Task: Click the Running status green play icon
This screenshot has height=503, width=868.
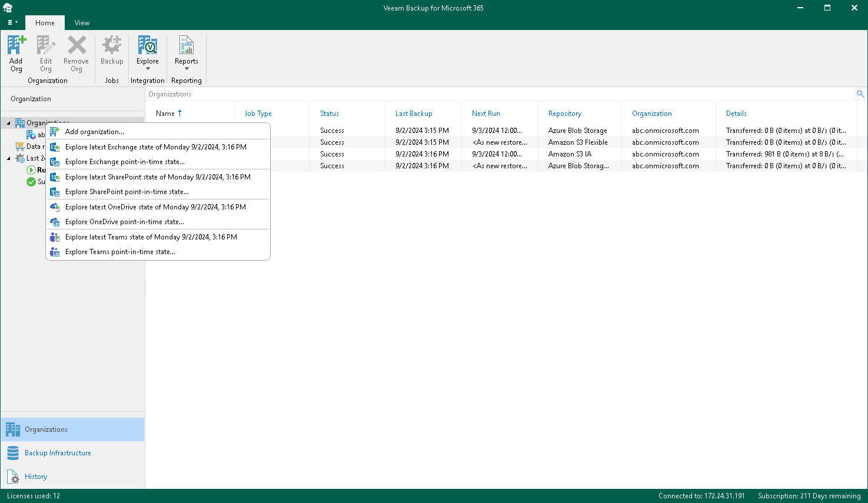Action: point(31,170)
